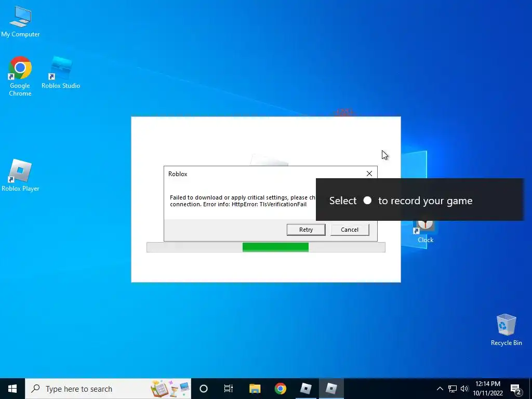
Task: Click Retry in the Roblox error dialog
Action: (306, 230)
